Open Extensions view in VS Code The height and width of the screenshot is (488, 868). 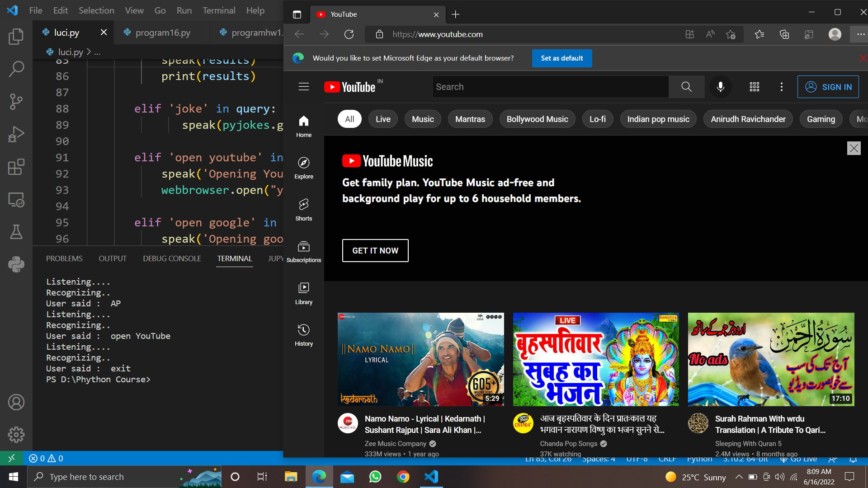pos(16,167)
